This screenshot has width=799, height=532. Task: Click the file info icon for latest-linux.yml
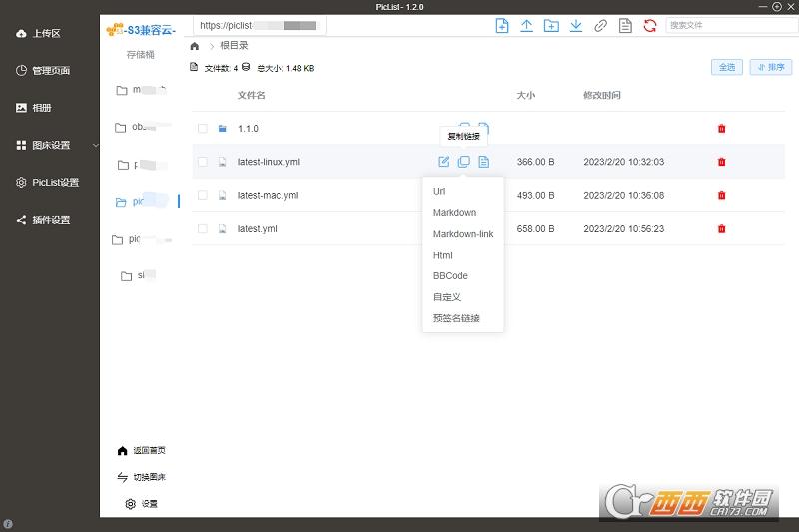coord(484,162)
